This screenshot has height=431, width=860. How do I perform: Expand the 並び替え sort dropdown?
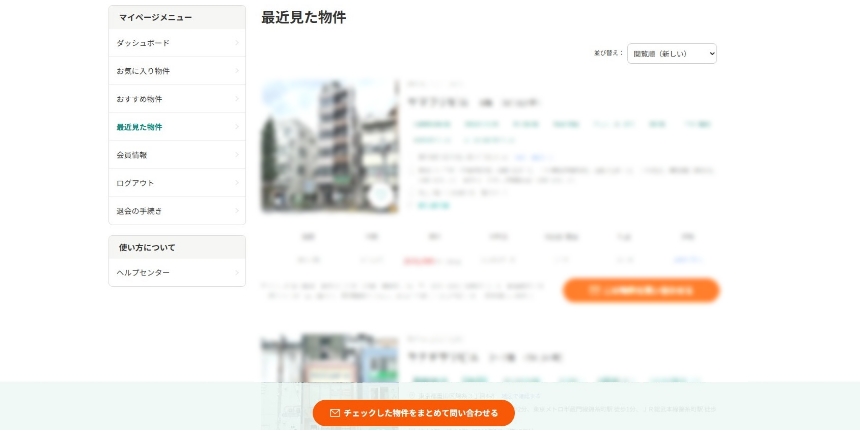[x=672, y=54]
